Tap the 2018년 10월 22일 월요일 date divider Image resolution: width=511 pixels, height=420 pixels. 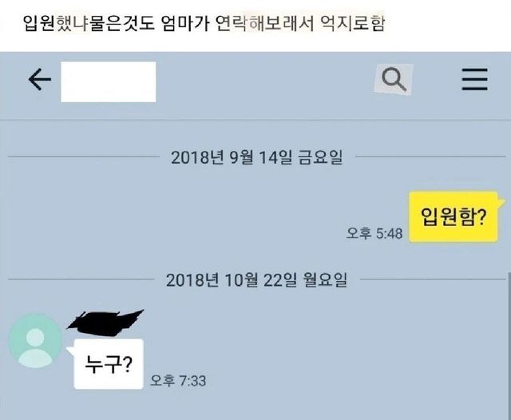256,280
